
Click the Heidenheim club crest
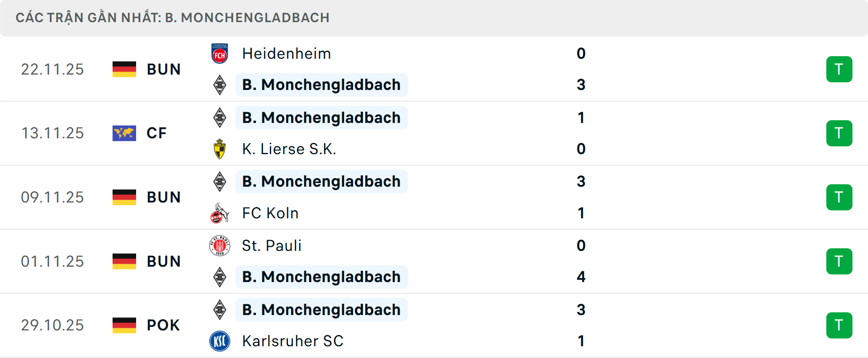[220, 53]
